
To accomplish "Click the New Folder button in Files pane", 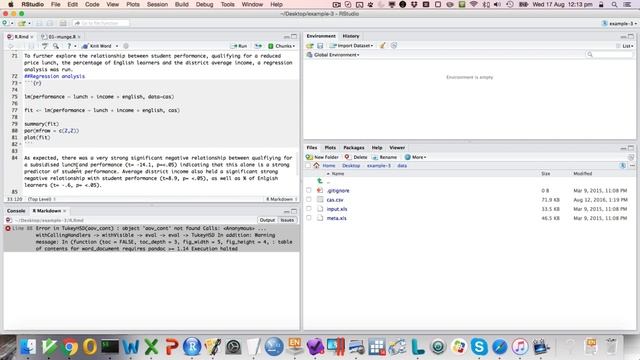I will [x=322, y=157].
